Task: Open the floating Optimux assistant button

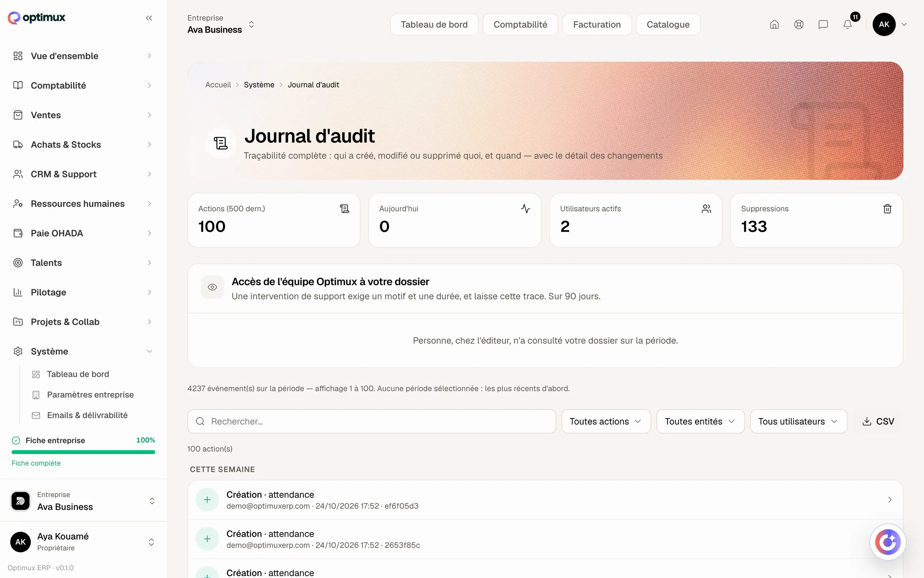Action: click(x=888, y=542)
